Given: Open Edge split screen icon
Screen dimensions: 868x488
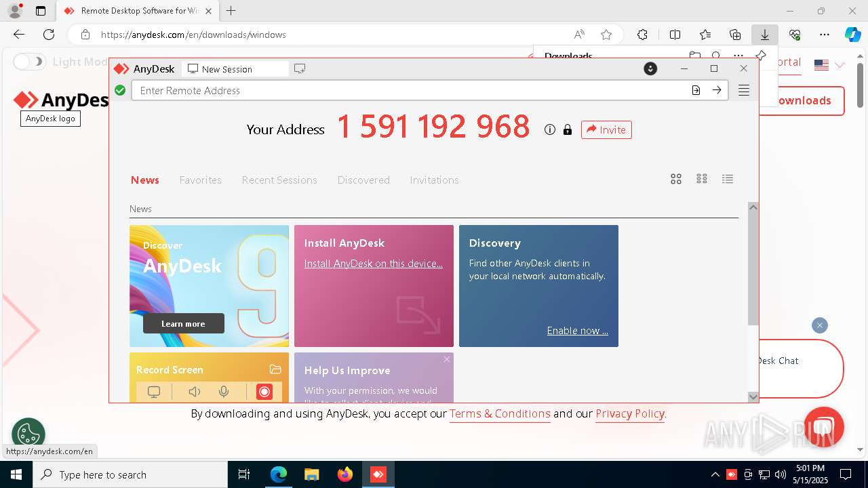Looking at the screenshot, I should [x=675, y=35].
